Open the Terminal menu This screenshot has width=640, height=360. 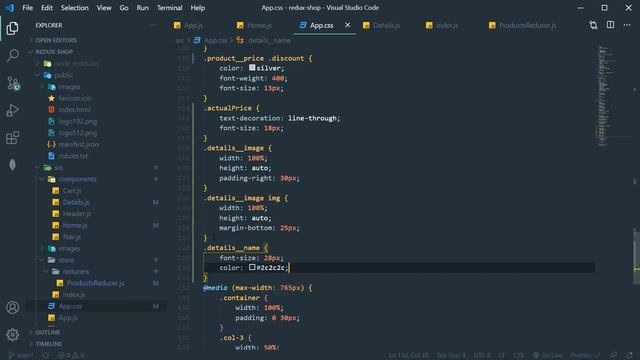(169, 8)
